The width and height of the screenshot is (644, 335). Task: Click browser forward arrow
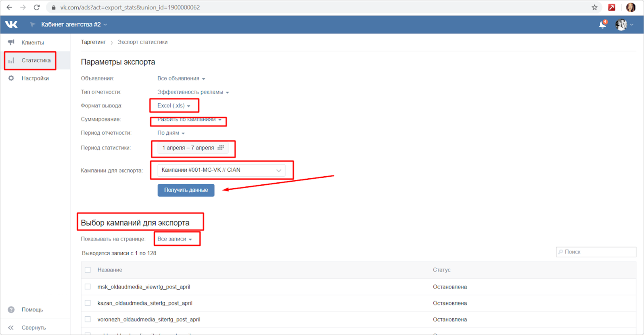23,7
